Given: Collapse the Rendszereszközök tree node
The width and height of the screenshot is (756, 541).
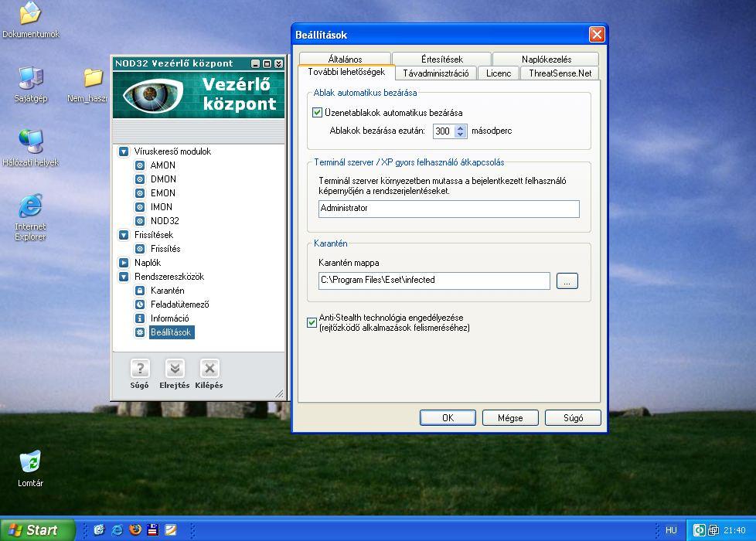Looking at the screenshot, I should coord(124,277).
